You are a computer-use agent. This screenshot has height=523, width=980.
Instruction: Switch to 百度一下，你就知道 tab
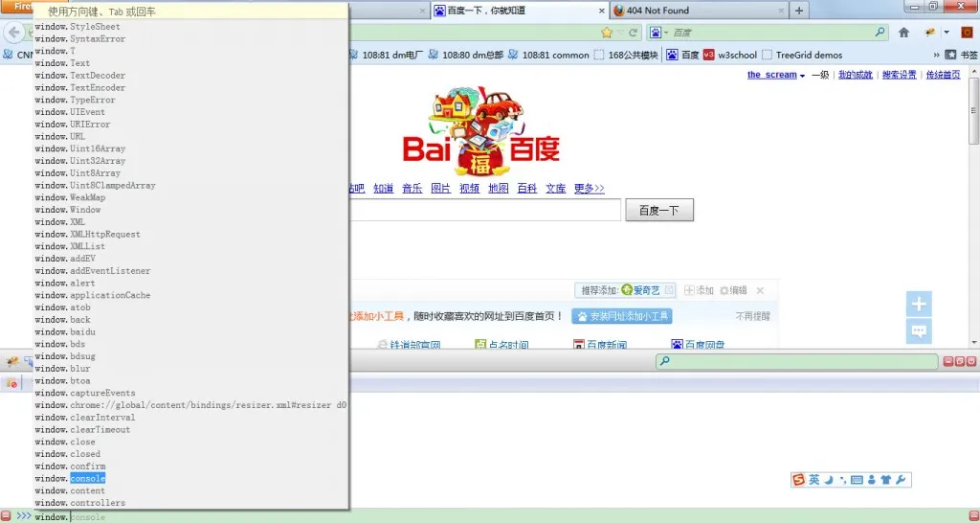(x=520, y=11)
